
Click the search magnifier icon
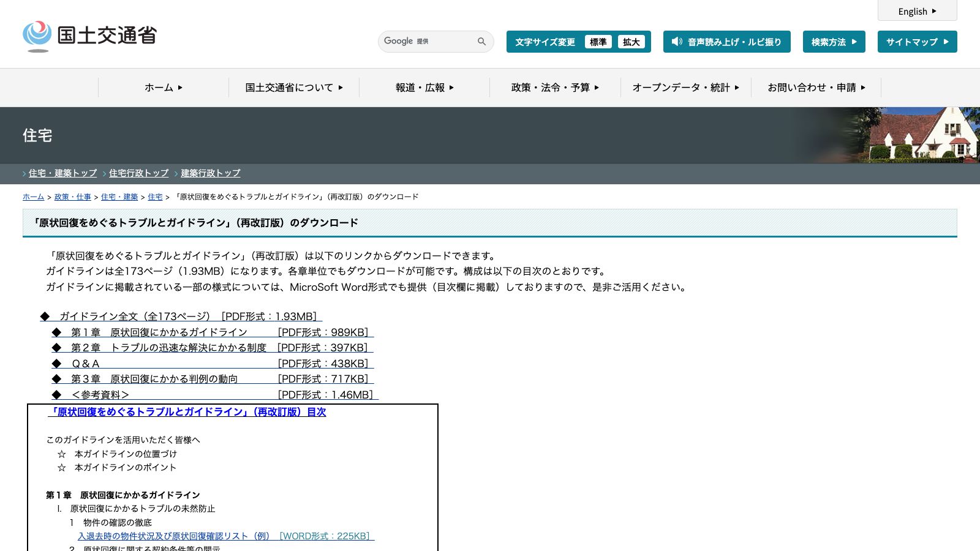tap(482, 42)
